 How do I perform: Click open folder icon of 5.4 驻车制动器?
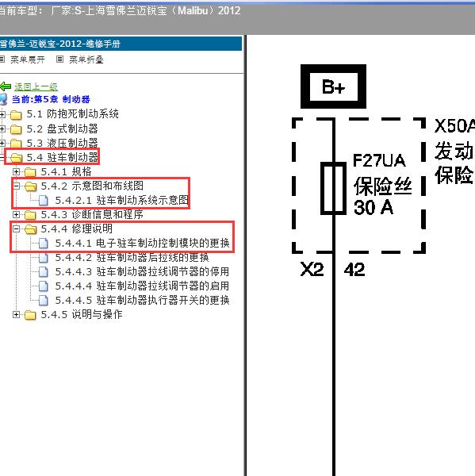click(x=16, y=158)
